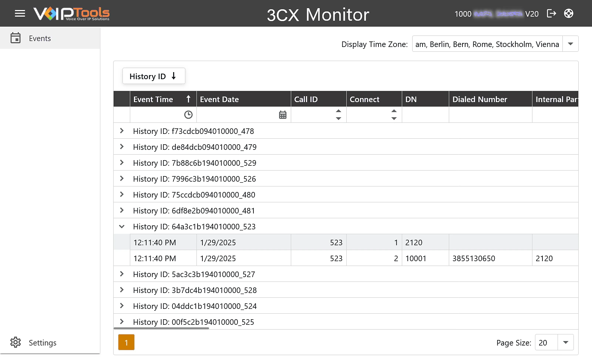Click the horizontal scrollbar under grid

[x=161, y=328]
